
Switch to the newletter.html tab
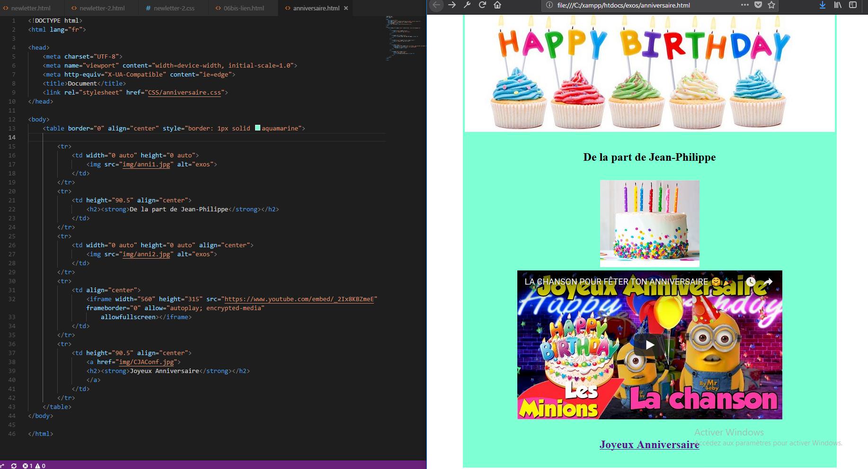point(31,8)
